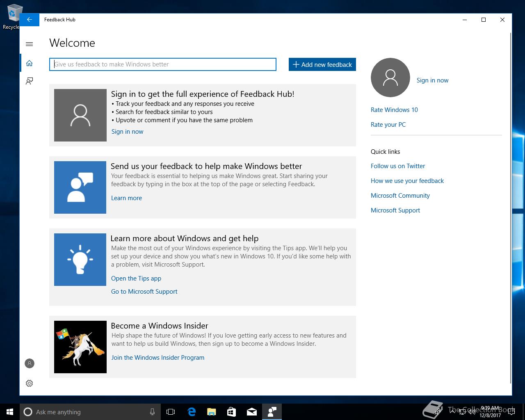
Task: Open Follow us on Twitter link
Action: (x=398, y=166)
